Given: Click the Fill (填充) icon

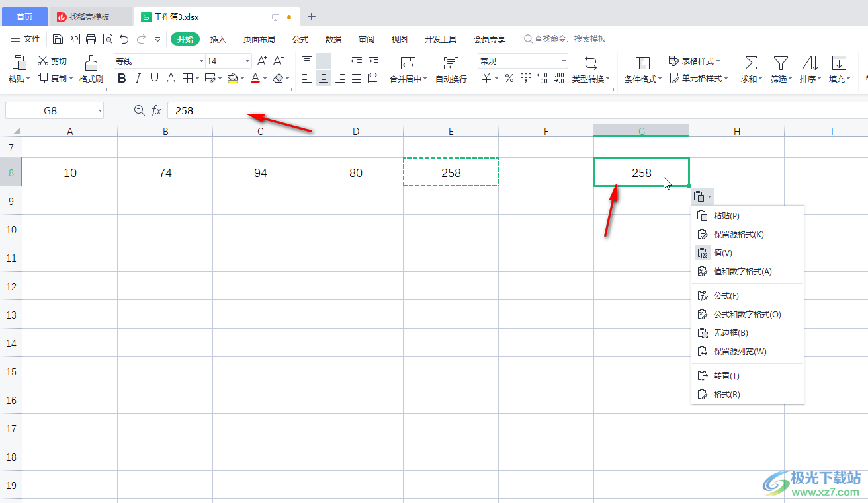Looking at the screenshot, I should pyautogui.click(x=839, y=63).
